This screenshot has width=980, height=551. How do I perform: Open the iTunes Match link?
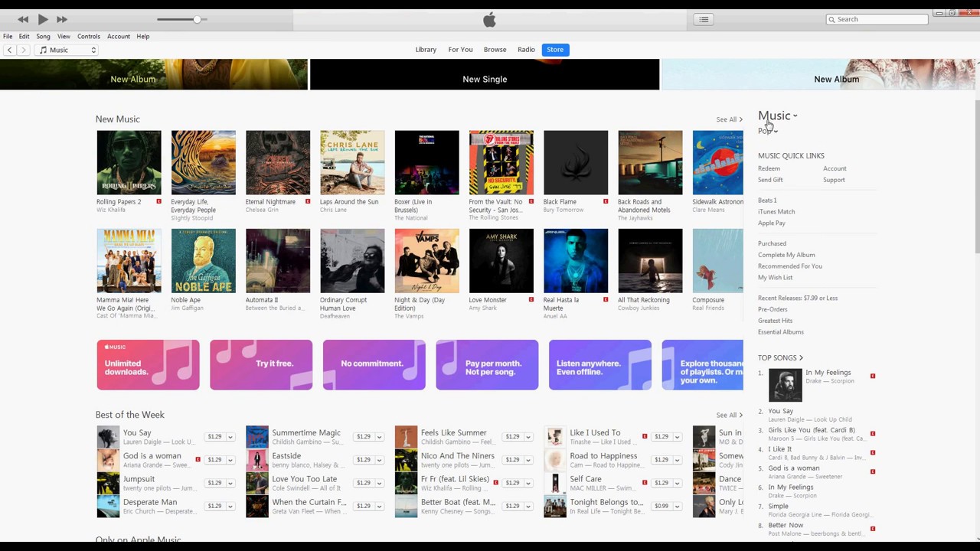pyautogui.click(x=776, y=211)
